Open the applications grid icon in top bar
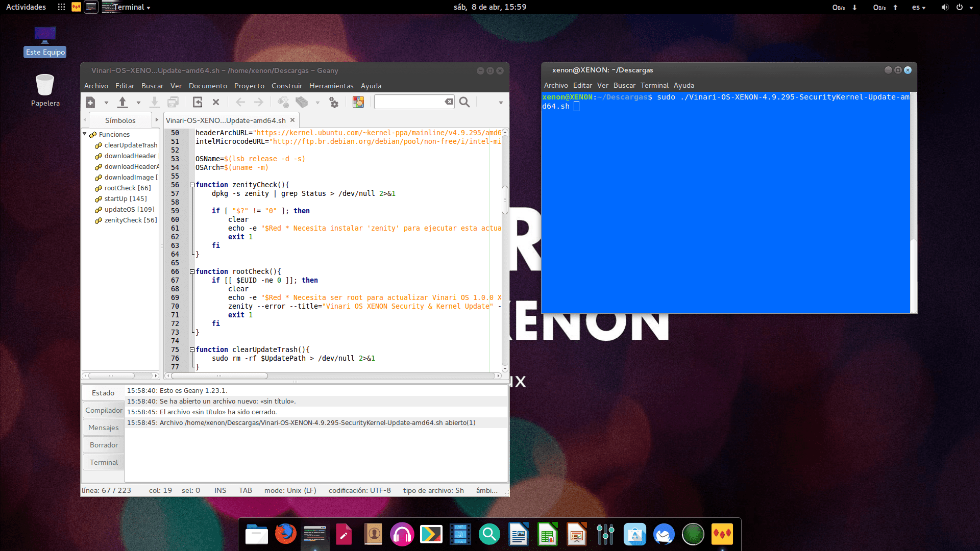Viewport: 980px width, 551px height. (61, 7)
